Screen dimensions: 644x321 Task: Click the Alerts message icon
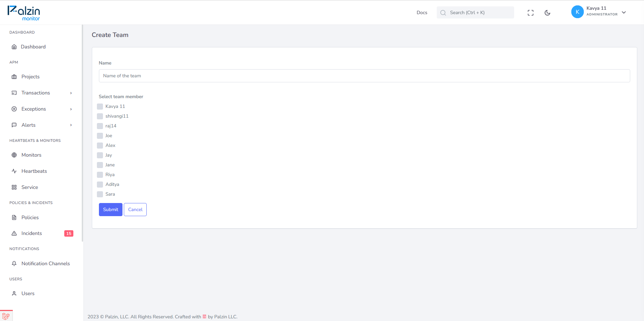(x=14, y=125)
